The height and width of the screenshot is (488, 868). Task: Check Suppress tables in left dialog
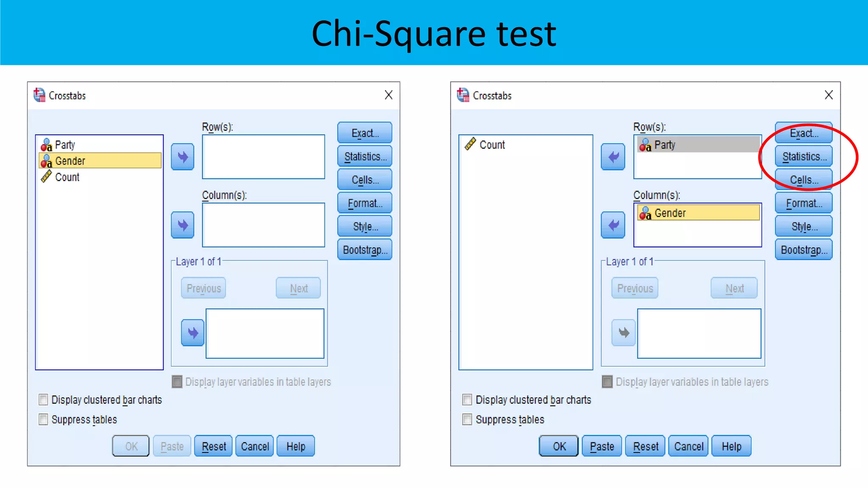(x=43, y=419)
